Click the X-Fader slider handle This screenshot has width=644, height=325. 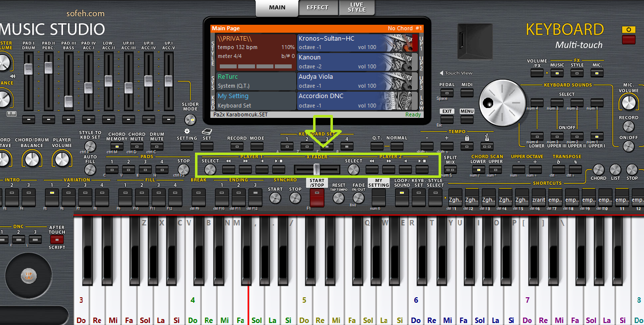click(x=317, y=169)
